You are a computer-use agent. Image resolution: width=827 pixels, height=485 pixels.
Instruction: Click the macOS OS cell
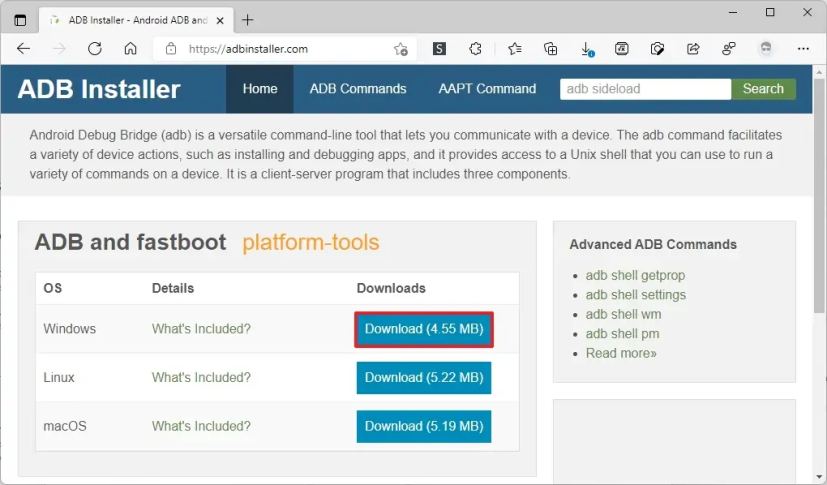click(x=65, y=426)
